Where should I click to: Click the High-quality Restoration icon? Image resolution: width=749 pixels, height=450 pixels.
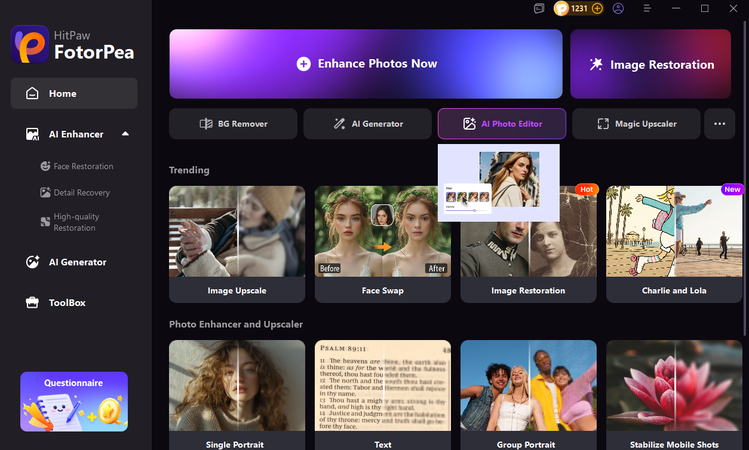pos(45,222)
